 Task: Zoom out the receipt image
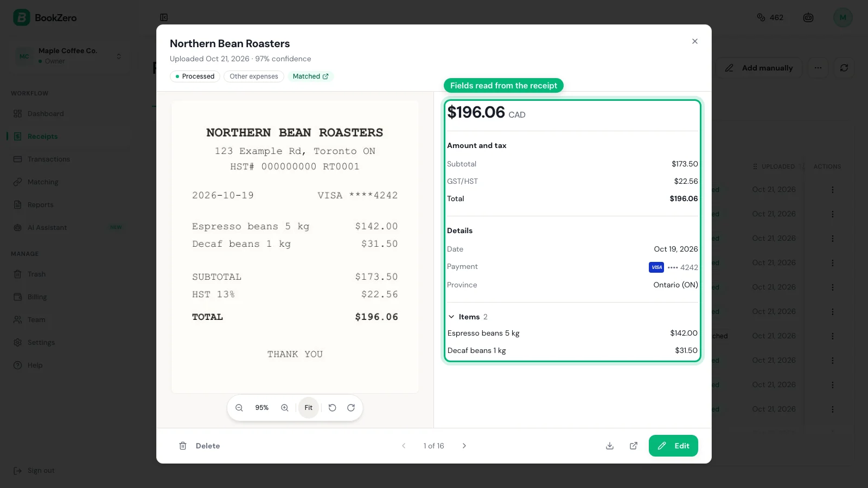[239, 408]
